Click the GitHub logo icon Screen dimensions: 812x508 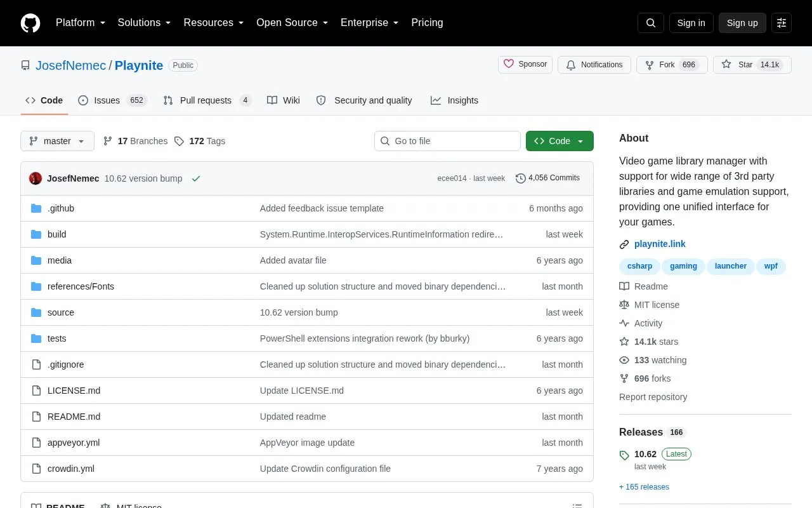point(30,23)
